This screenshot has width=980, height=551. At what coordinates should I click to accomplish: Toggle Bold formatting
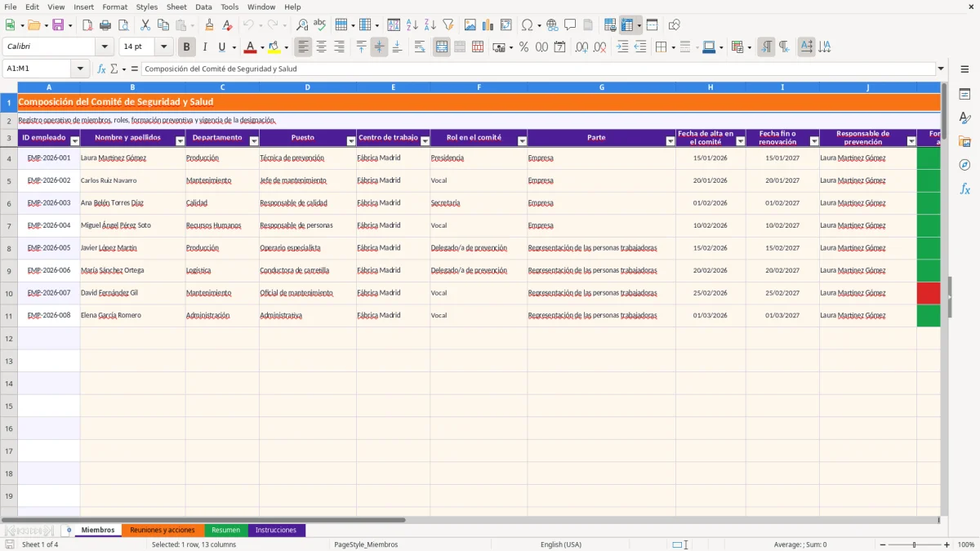pos(186,47)
